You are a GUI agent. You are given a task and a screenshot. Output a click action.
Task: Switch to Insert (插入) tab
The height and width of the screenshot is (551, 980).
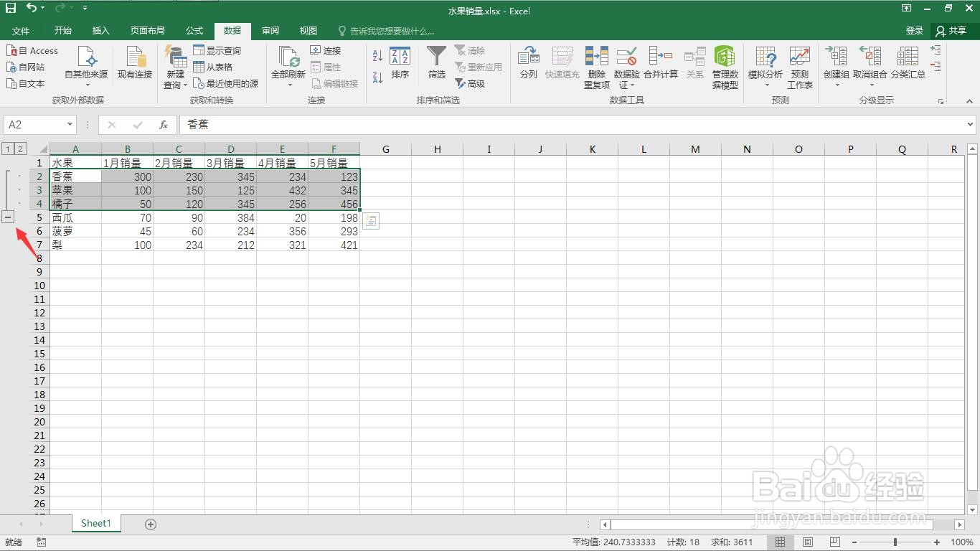[x=101, y=31]
